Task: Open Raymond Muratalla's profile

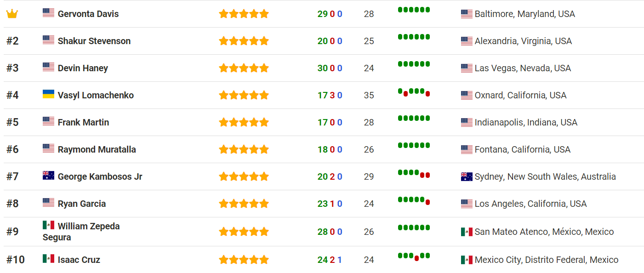Action: coord(97,149)
